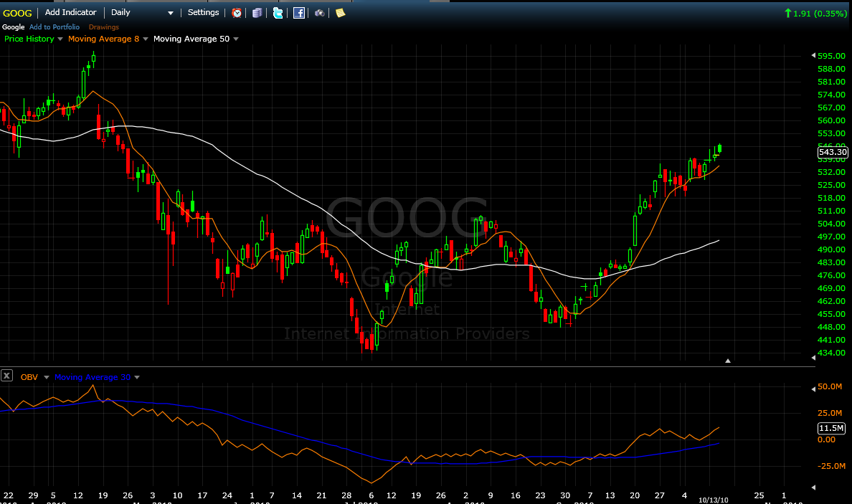Expand the Moving Average 50 dropdown arrow

click(236, 39)
